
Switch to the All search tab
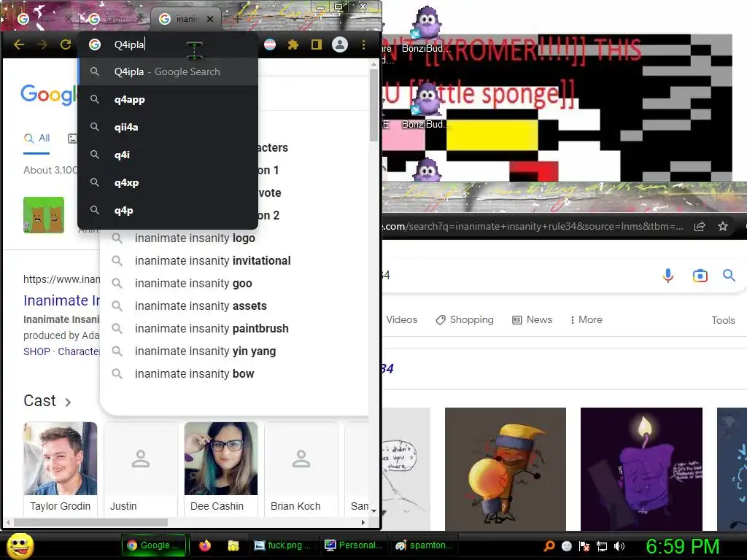[36, 139]
